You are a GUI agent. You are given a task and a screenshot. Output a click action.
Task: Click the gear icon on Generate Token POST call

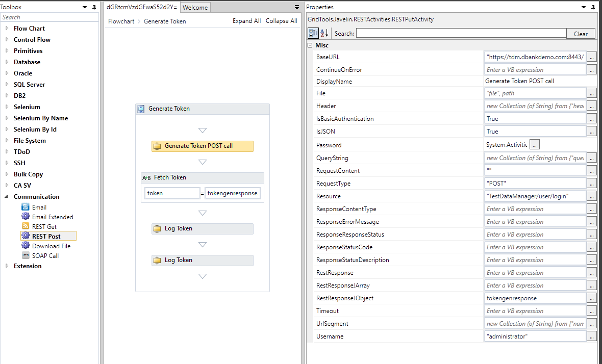(x=158, y=146)
